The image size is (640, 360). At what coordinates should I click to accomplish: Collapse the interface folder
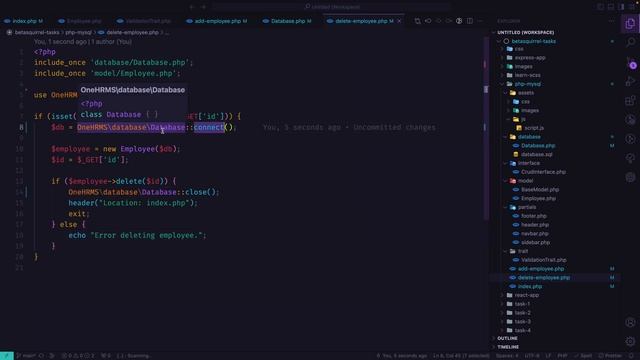[529, 163]
